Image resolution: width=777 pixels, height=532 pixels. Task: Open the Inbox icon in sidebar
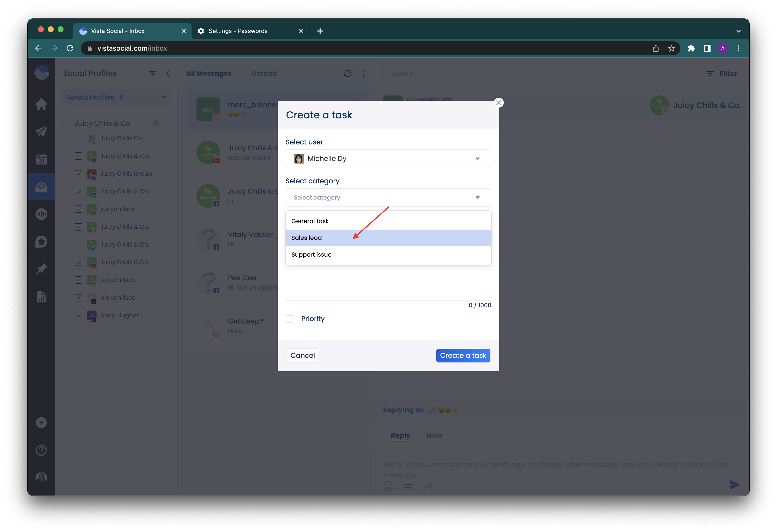[41, 187]
